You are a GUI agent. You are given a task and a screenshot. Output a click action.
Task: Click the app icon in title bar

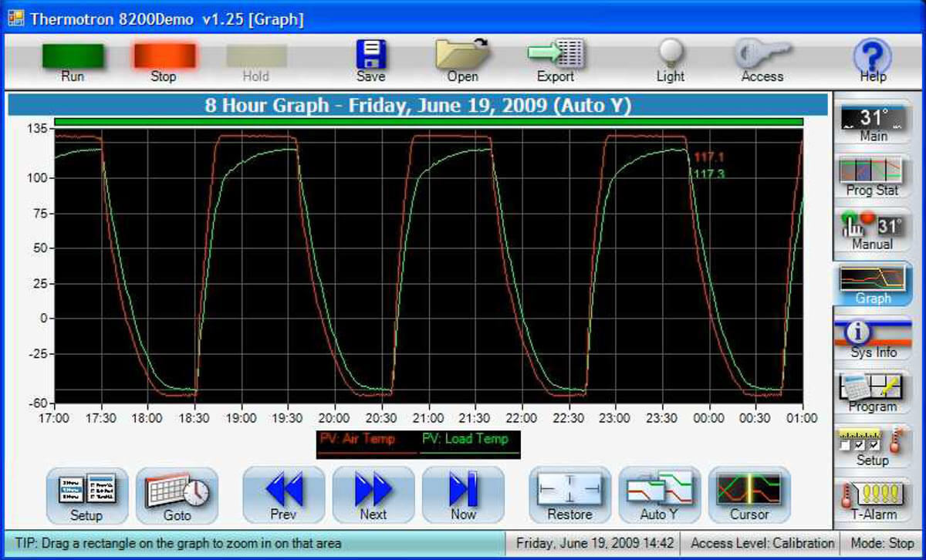15,19
